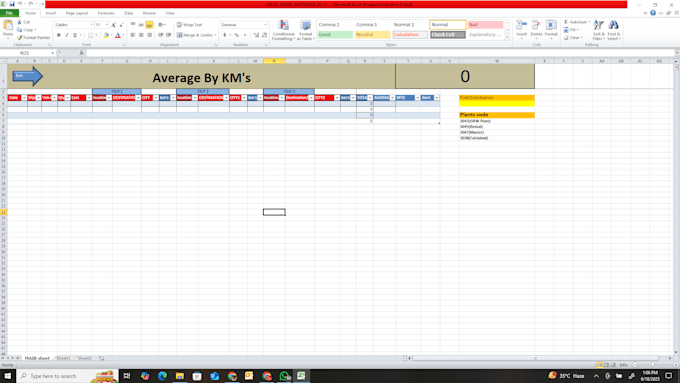Screen dimensions: 680x383
Task: Click the Insert Function fx icon
Action: [81, 53]
